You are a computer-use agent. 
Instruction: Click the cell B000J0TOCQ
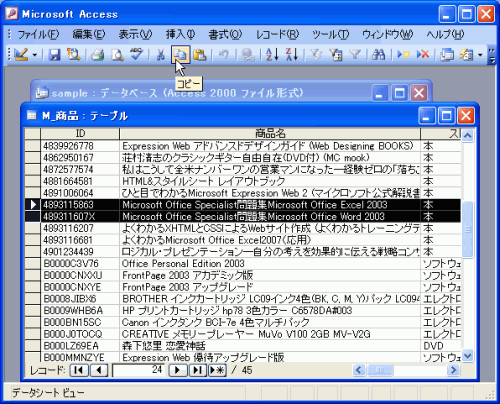tap(80, 334)
